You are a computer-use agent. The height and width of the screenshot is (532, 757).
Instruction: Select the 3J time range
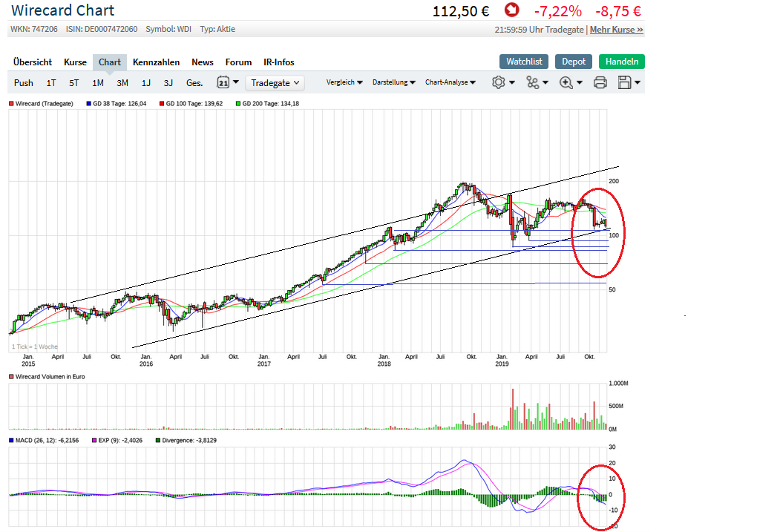click(168, 83)
